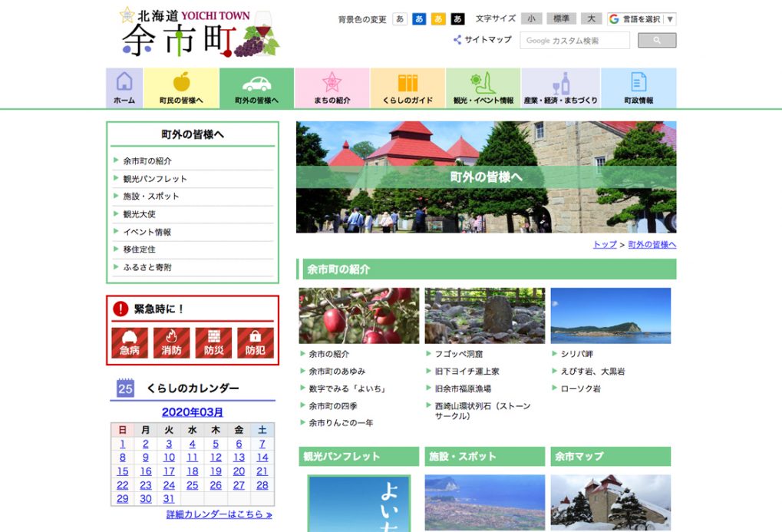Click the ホーム house icon in navigation
782x532 pixels.
(x=124, y=88)
